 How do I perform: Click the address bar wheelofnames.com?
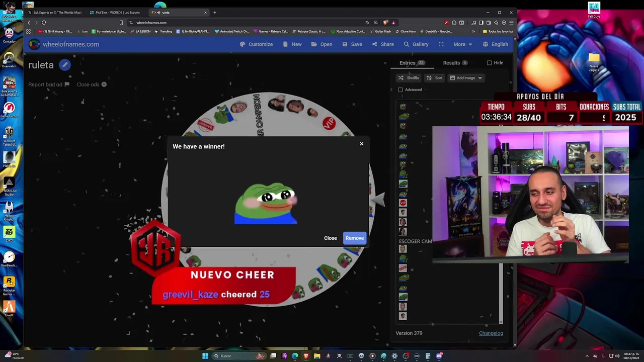(x=151, y=23)
